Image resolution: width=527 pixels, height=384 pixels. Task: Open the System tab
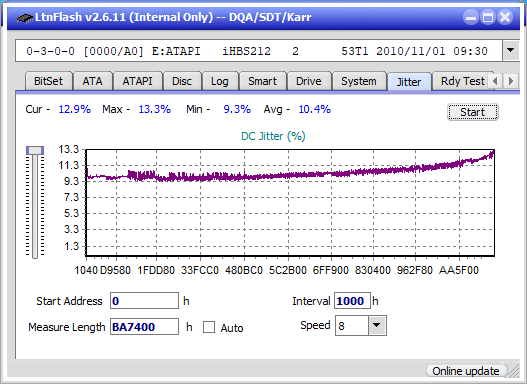pos(359,81)
